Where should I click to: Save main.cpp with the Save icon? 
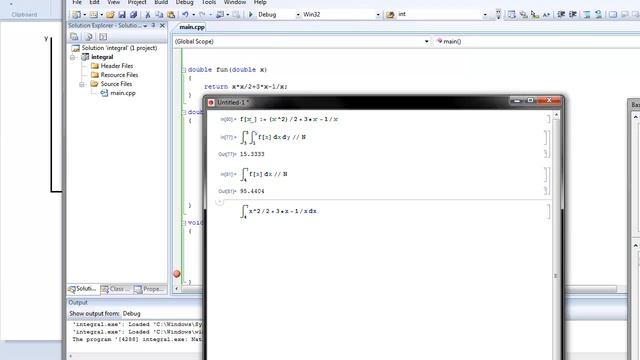click(x=122, y=15)
